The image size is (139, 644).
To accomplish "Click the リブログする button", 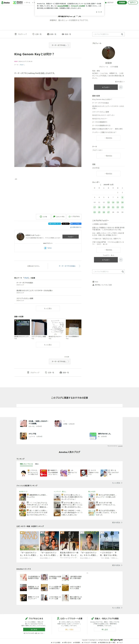I will pyautogui.click(x=74, y=217).
